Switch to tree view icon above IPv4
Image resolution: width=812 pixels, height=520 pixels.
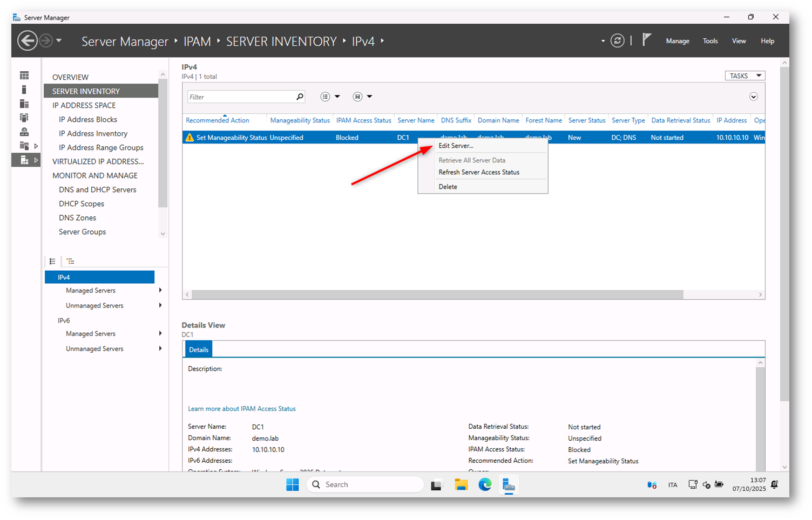(x=70, y=262)
